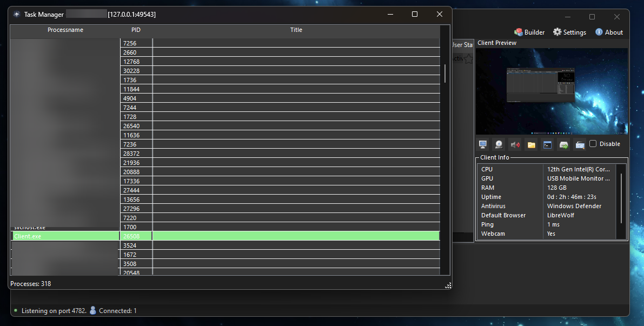The image size is (644, 326).
Task: Launch the remote shell console icon
Action: 547,144
